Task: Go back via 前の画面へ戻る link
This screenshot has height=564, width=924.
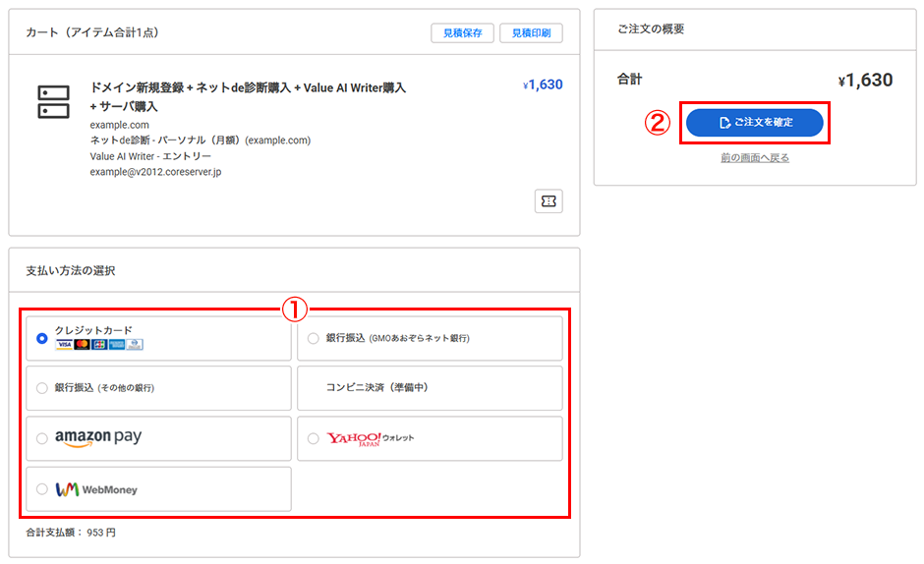Action: click(755, 158)
